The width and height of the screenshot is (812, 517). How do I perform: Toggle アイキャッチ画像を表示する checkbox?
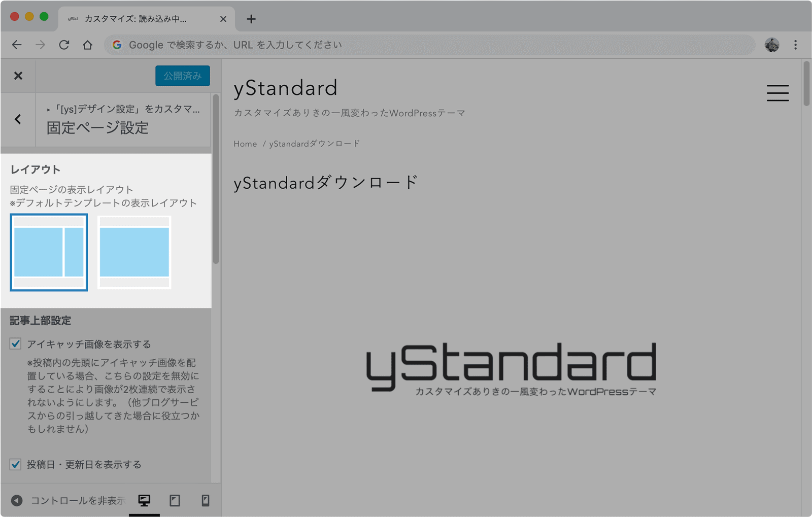point(15,344)
